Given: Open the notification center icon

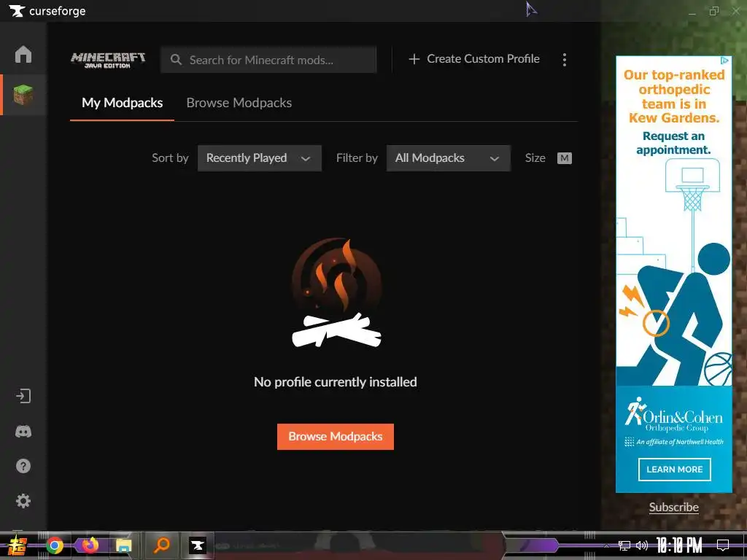Looking at the screenshot, I should [x=723, y=545].
